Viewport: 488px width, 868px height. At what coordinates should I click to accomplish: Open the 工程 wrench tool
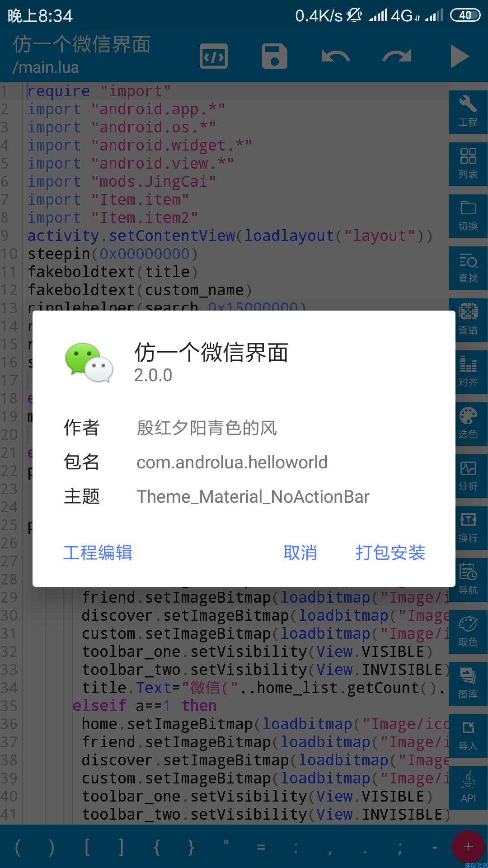click(x=468, y=112)
